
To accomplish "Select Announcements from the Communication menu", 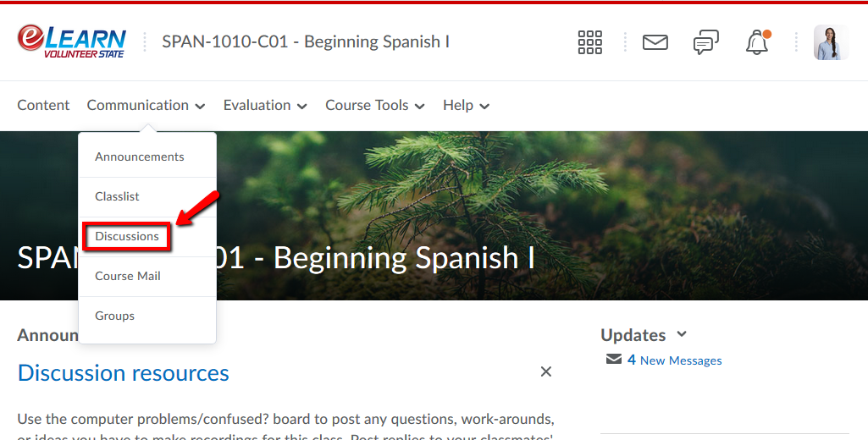I will [139, 157].
